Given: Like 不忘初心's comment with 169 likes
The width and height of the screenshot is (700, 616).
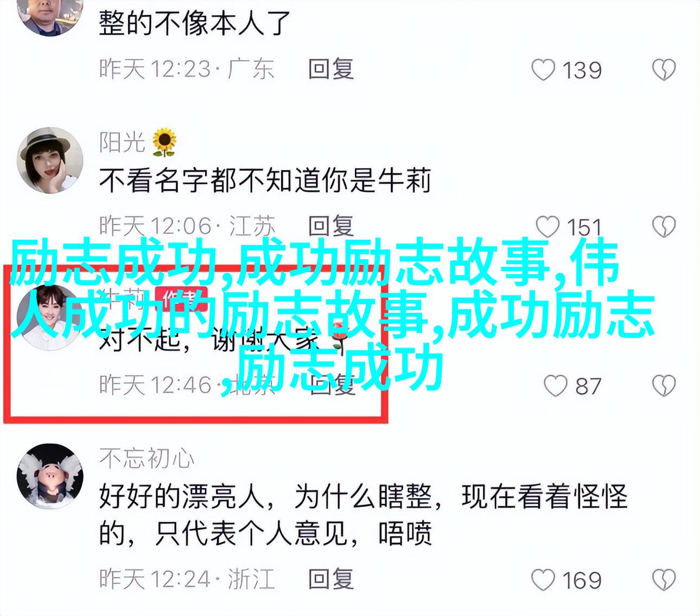Looking at the screenshot, I should (543, 580).
